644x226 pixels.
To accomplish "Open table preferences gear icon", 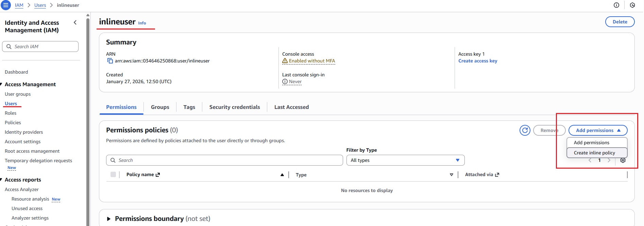I will [623, 161].
